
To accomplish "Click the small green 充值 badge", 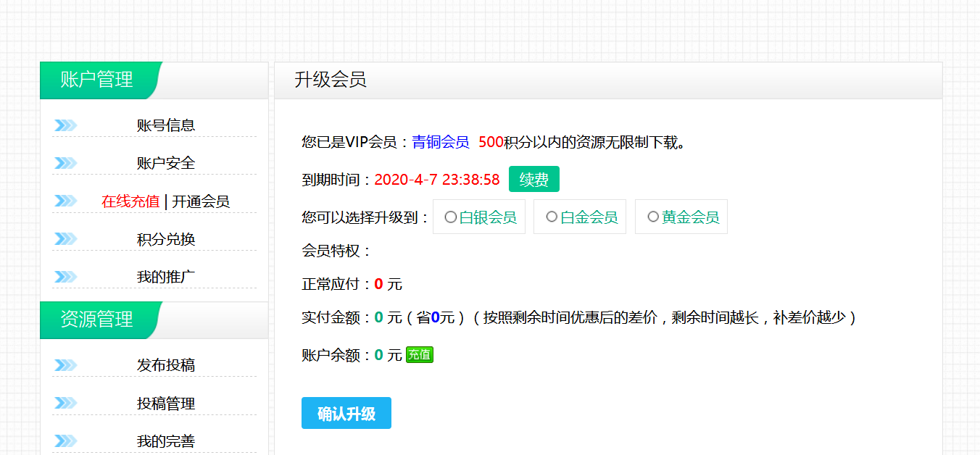I will click(420, 354).
